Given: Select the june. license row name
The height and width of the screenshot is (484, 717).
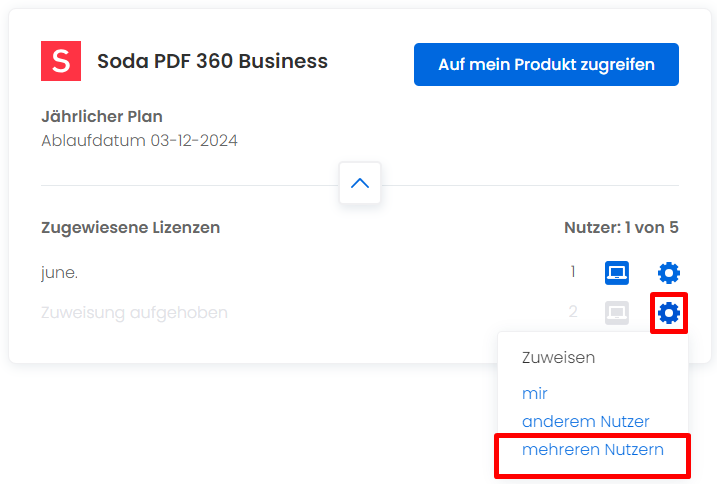Looking at the screenshot, I should [59, 273].
